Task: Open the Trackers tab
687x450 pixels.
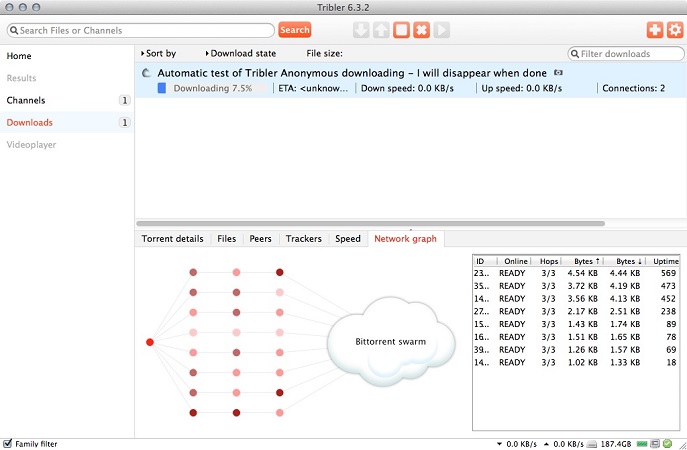Action: (x=304, y=239)
